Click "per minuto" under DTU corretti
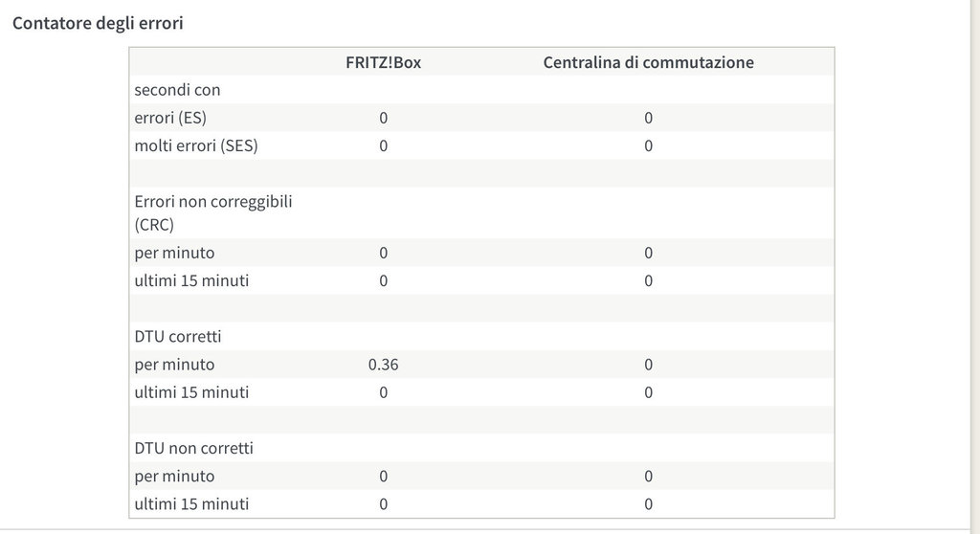Screen dimensions: 980x534 click(x=174, y=365)
